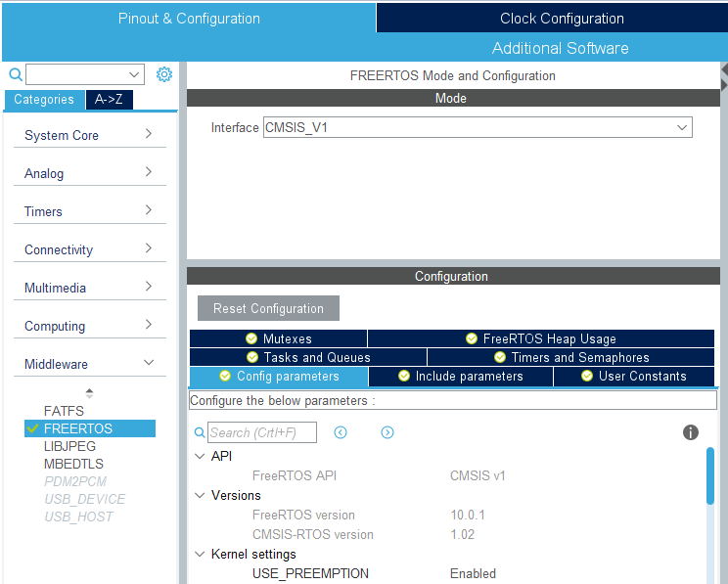Select FATFS in the middleware list
Screen dimensions: 728x584
[64, 411]
